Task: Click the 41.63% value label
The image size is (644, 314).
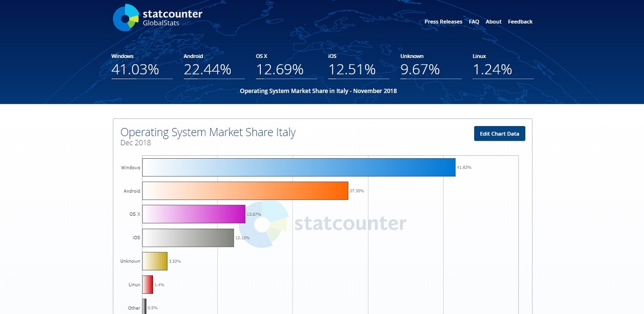Action: click(464, 167)
